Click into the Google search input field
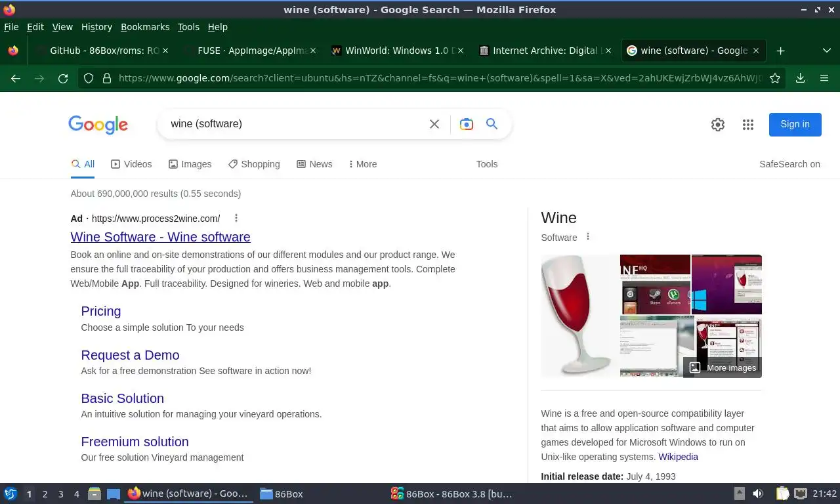This screenshot has width=840, height=504. pos(295,124)
